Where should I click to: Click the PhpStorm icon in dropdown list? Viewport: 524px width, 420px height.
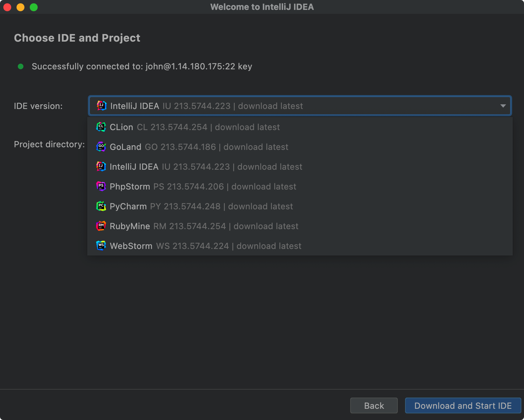tap(101, 186)
